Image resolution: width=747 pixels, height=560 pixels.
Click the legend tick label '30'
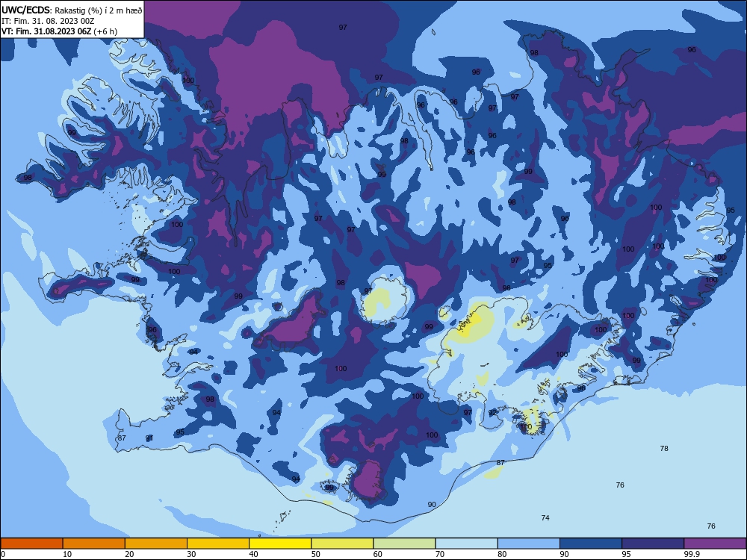[x=191, y=554]
